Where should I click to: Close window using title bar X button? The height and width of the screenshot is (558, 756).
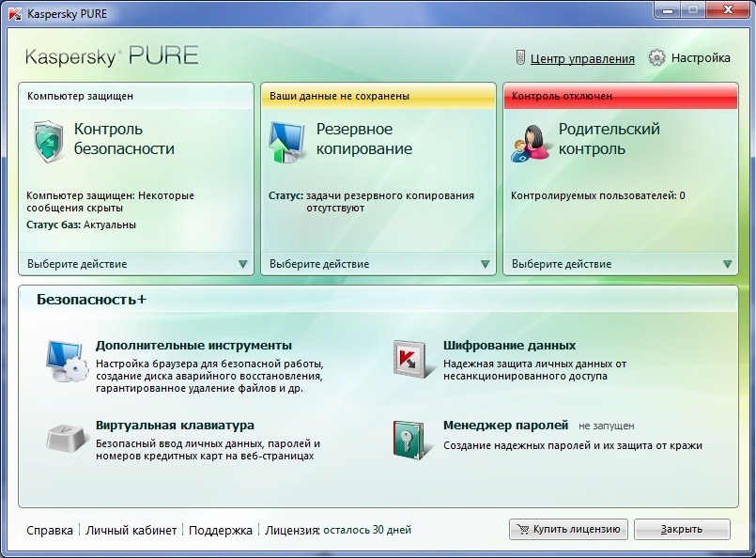click(728, 9)
